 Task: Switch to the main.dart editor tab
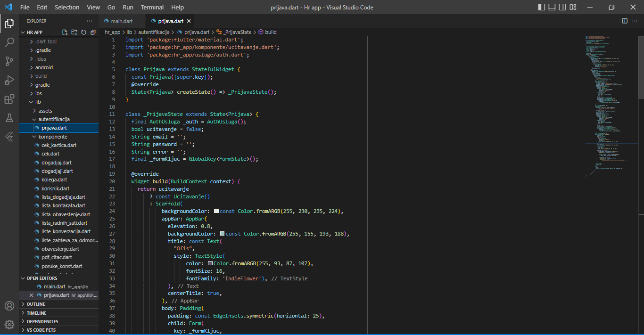coord(122,21)
